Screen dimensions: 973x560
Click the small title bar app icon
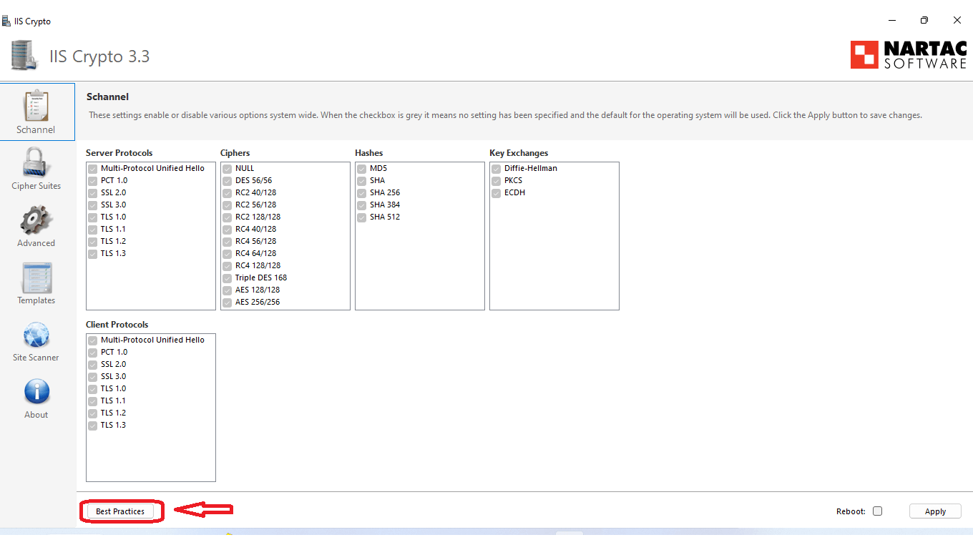6,21
